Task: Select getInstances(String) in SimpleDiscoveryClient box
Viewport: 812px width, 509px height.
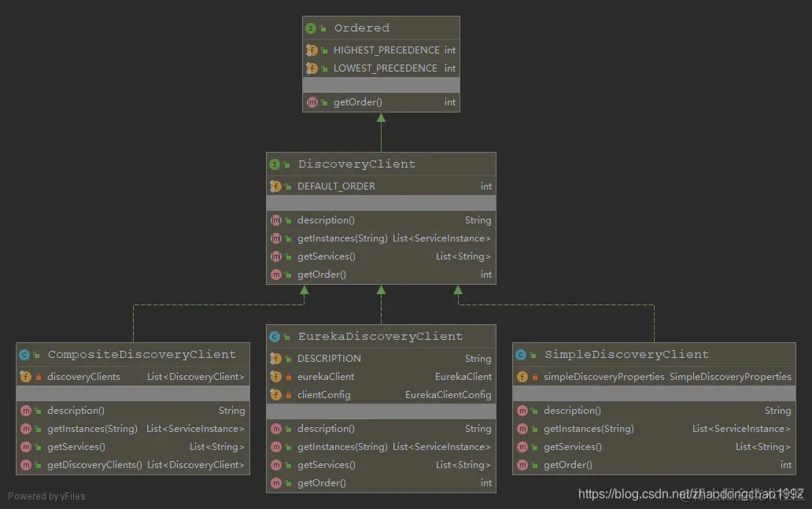Action: pos(589,430)
